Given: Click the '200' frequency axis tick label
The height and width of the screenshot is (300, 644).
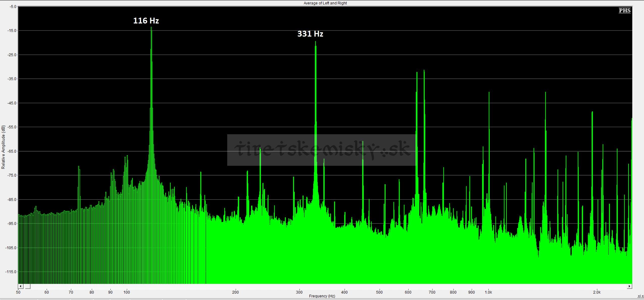Looking at the screenshot, I should pos(236,292).
